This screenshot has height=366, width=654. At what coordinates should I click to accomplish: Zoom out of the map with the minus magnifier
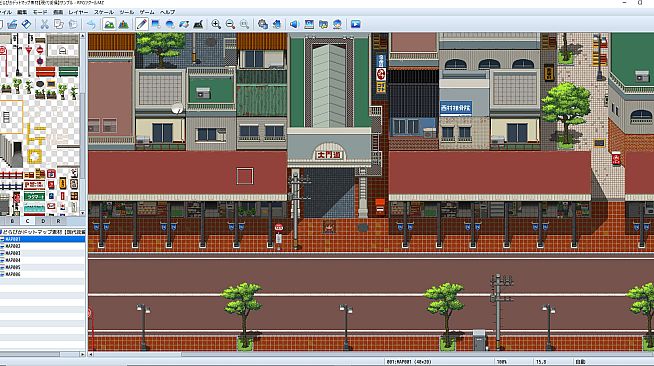(x=230, y=24)
